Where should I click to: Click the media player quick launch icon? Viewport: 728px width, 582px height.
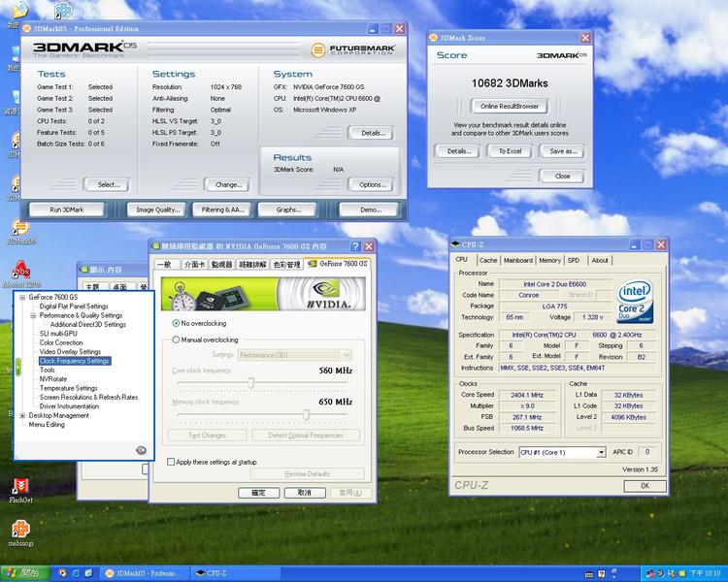coord(63,573)
